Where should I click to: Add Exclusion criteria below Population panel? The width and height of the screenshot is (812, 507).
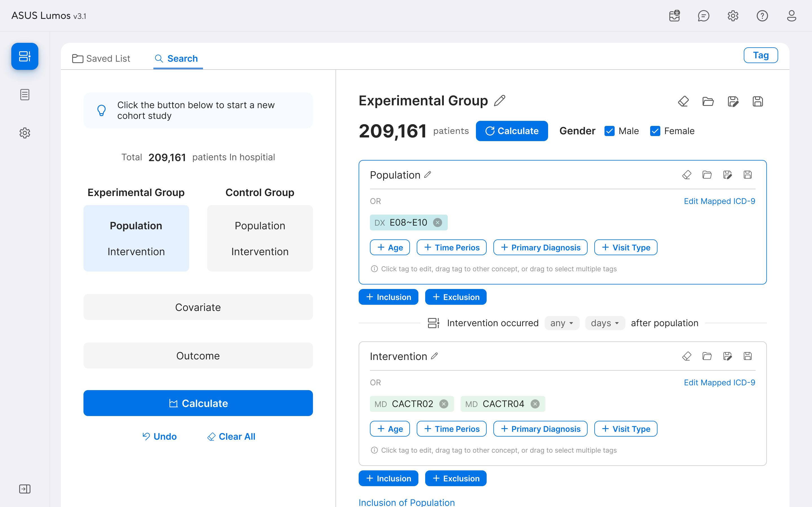pyautogui.click(x=455, y=297)
